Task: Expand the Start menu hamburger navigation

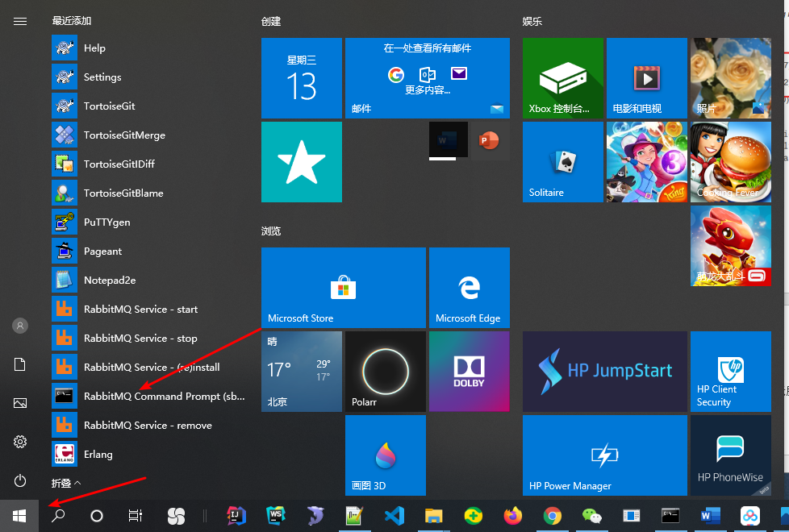Action: 20,21
